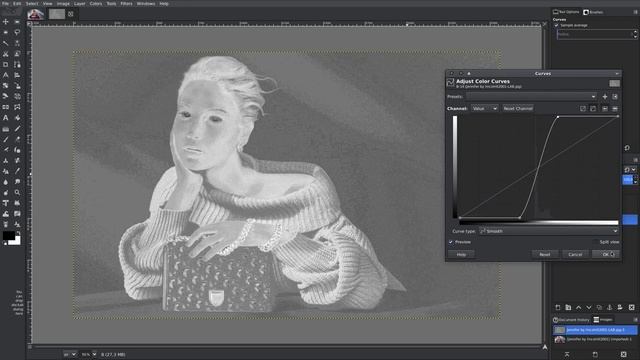Image resolution: width=640 pixels, height=360 pixels.
Task: Toggle the Preview checkbox
Action: point(451,242)
